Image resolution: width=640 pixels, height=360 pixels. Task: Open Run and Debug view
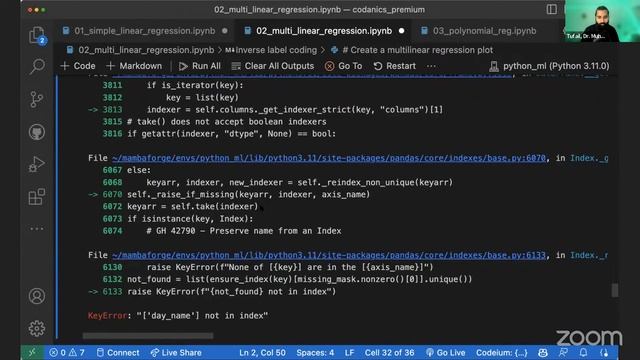[x=37, y=164]
